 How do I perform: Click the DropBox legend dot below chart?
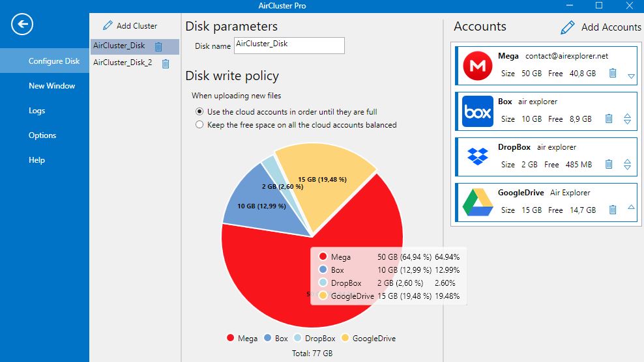[298, 338]
